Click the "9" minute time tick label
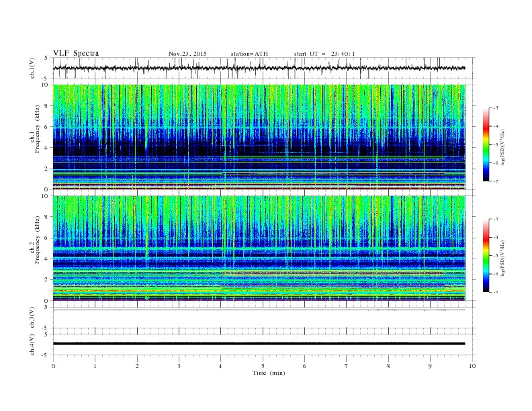Image resolution: width=532 pixels, height=411 pixels. [430, 366]
